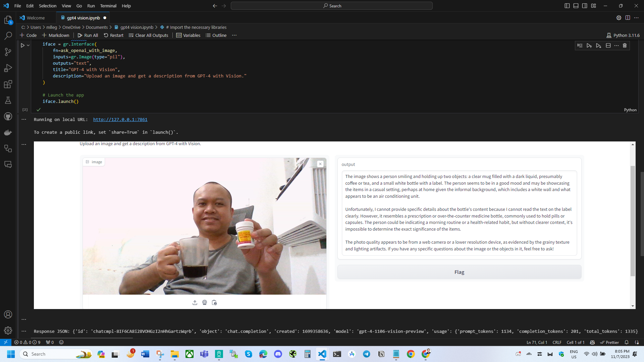
Task: Click the upload image icon below photo
Action: (x=195, y=303)
